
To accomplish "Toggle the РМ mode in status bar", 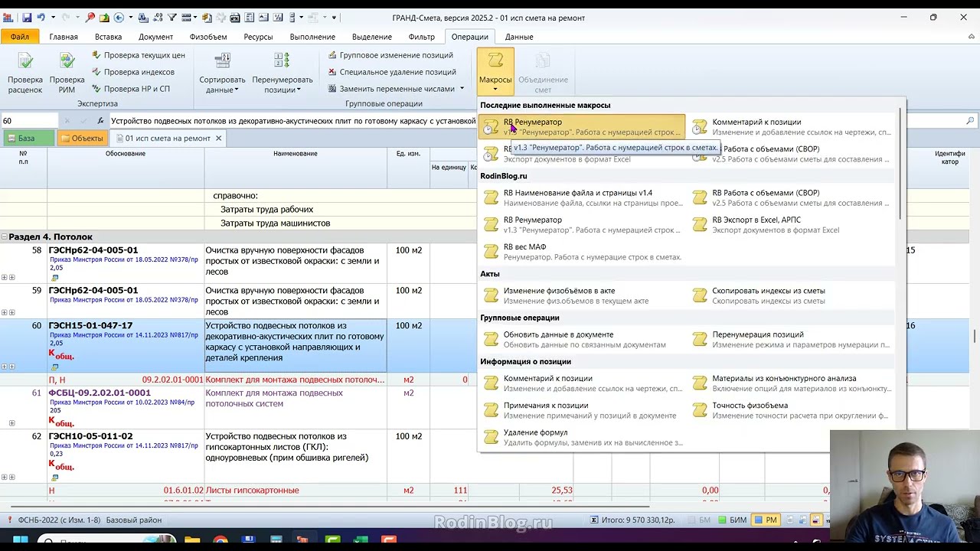I will (766, 520).
